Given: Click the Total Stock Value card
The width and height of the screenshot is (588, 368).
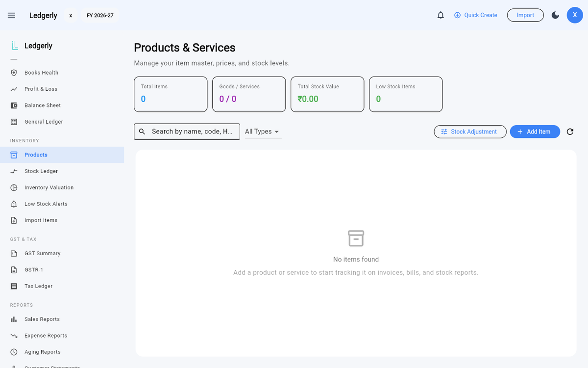Looking at the screenshot, I should [327, 94].
